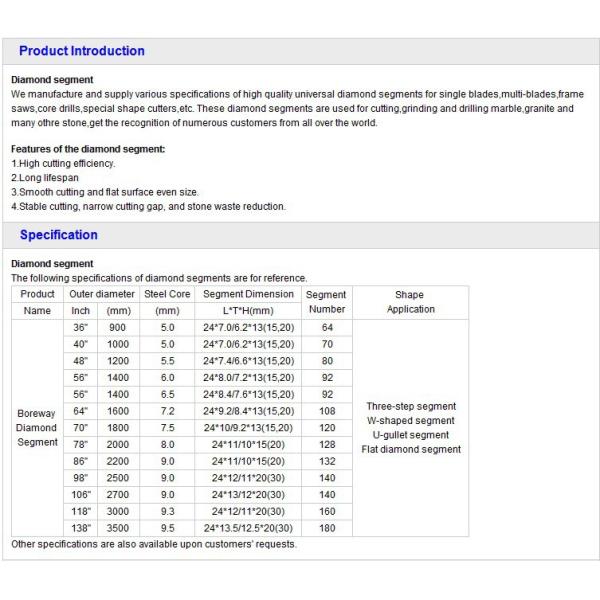Click the 'Three-step segment' shape entry
Viewport: 600px width, 600px height.
coord(411,407)
